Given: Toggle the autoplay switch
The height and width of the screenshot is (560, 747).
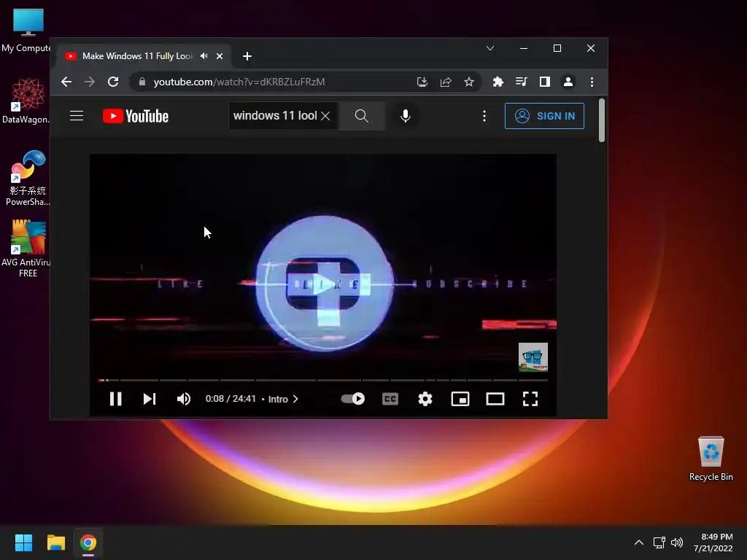Looking at the screenshot, I should (353, 399).
